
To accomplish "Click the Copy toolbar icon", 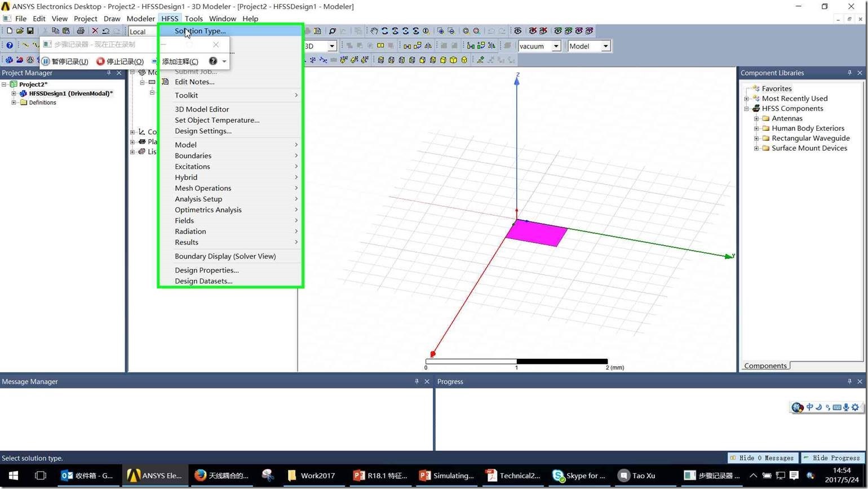I will pos(55,31).
